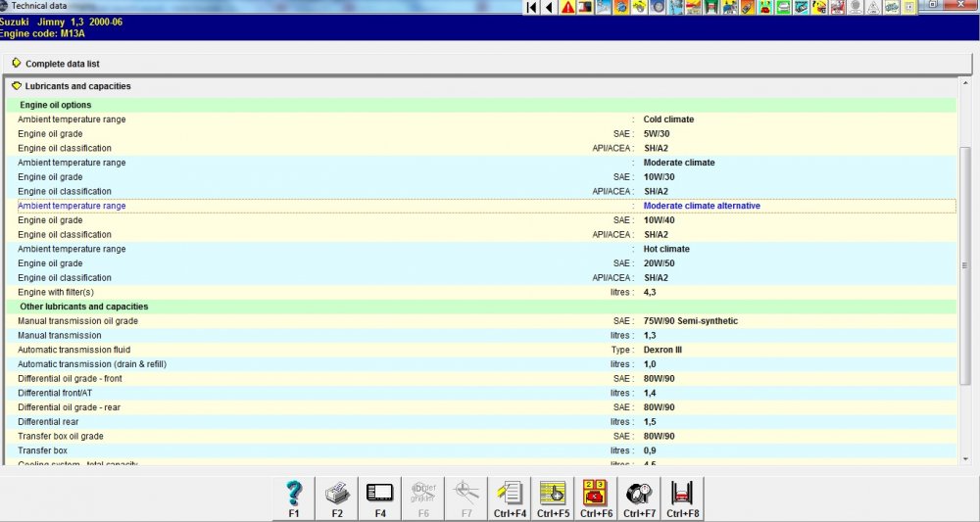Open the Ctrl+F7 tyre inspection button

tap(639, 498)
